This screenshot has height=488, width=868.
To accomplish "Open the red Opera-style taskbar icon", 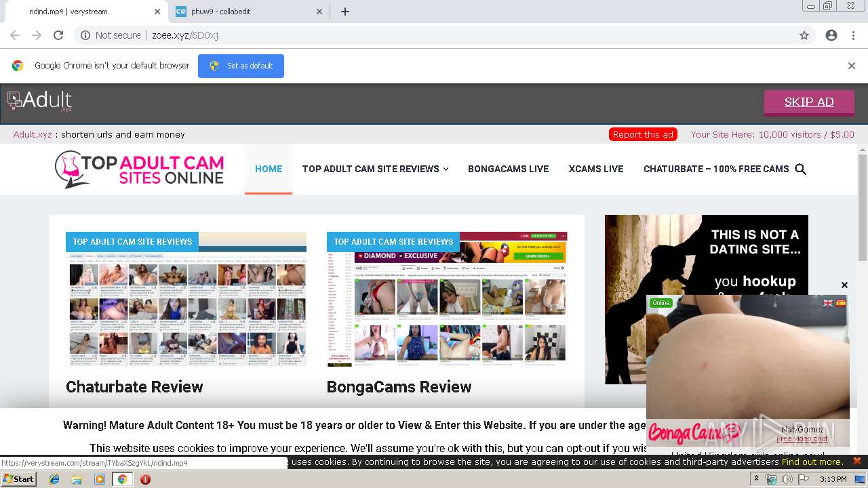I will (x=145, y=479).
